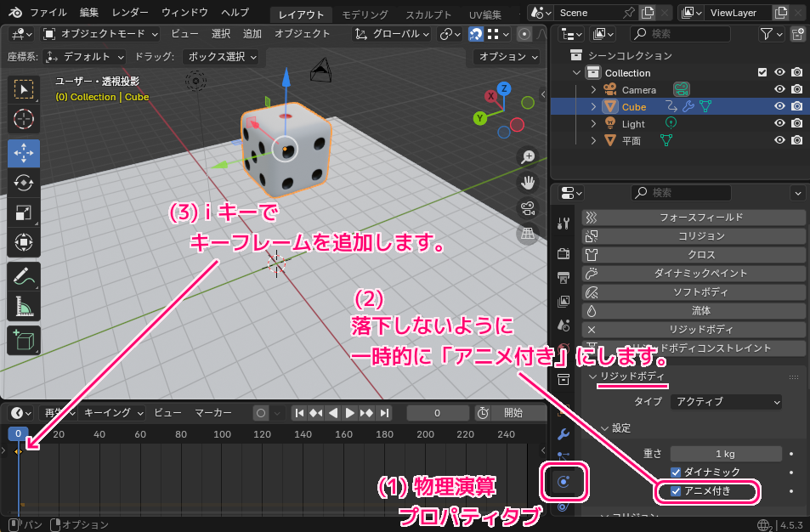This screenshot has width=810, height=532.
Task: Hide the Light object in the outliner
Action: (779, 123)
